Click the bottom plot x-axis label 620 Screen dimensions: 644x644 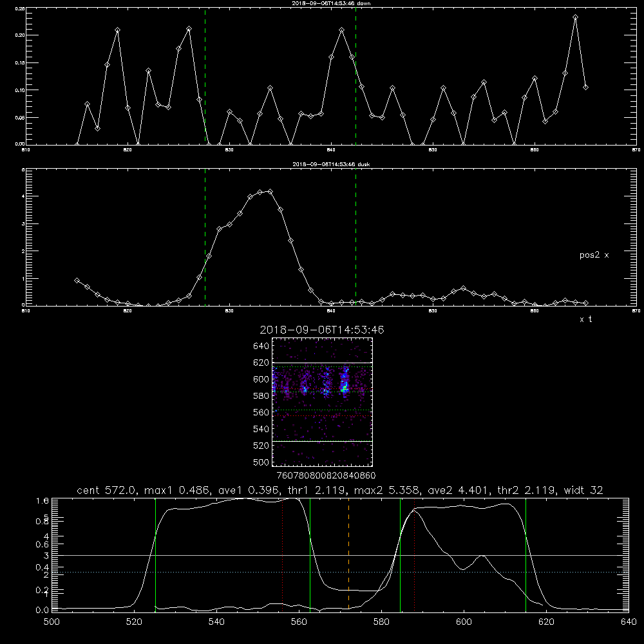coord(546,622)
